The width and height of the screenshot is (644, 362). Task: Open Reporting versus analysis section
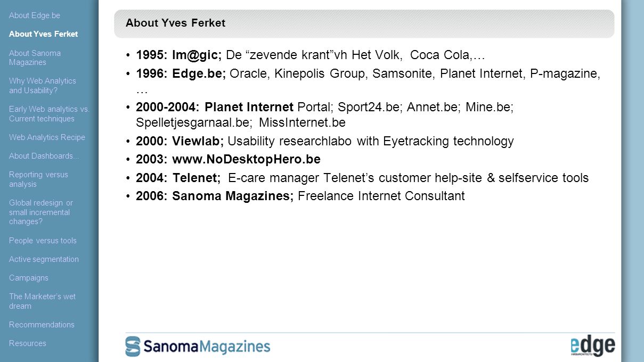[38, 179]
